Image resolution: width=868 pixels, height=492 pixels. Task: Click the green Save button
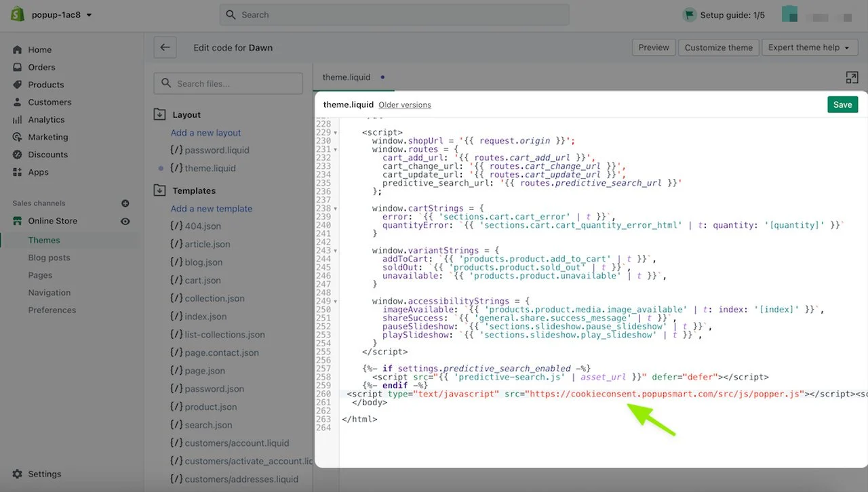(842, 104)
